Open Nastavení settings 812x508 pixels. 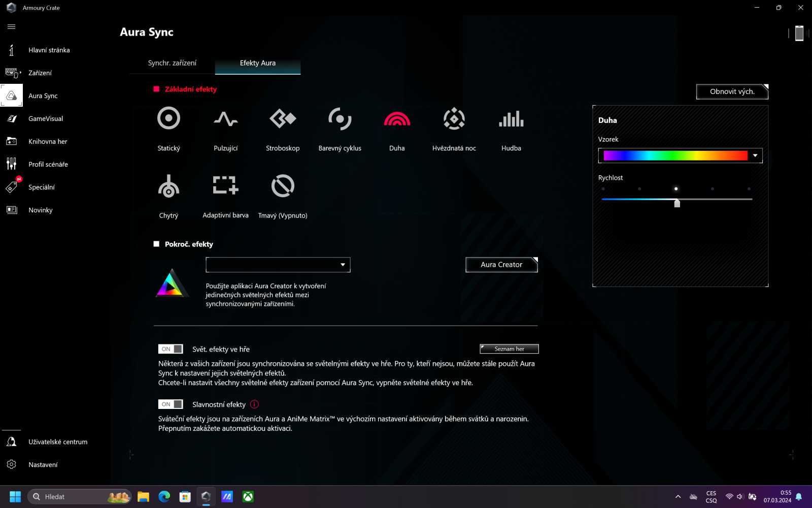43,465
